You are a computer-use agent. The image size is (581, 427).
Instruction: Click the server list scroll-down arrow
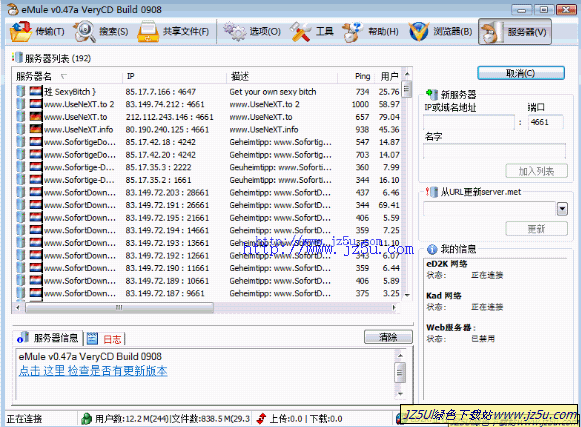coord(407,295)
